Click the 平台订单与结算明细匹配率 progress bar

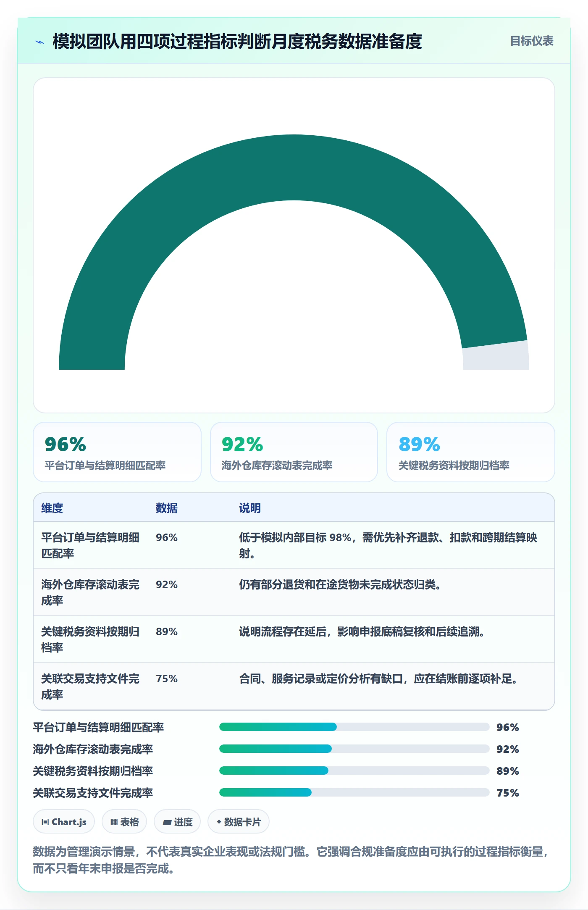354,727
